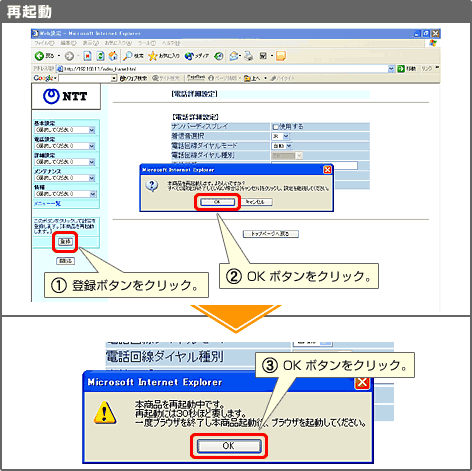Open the お気に入り (Favorites) menu
The height and width of the screenshot is (471, 472).
(118, 43)
